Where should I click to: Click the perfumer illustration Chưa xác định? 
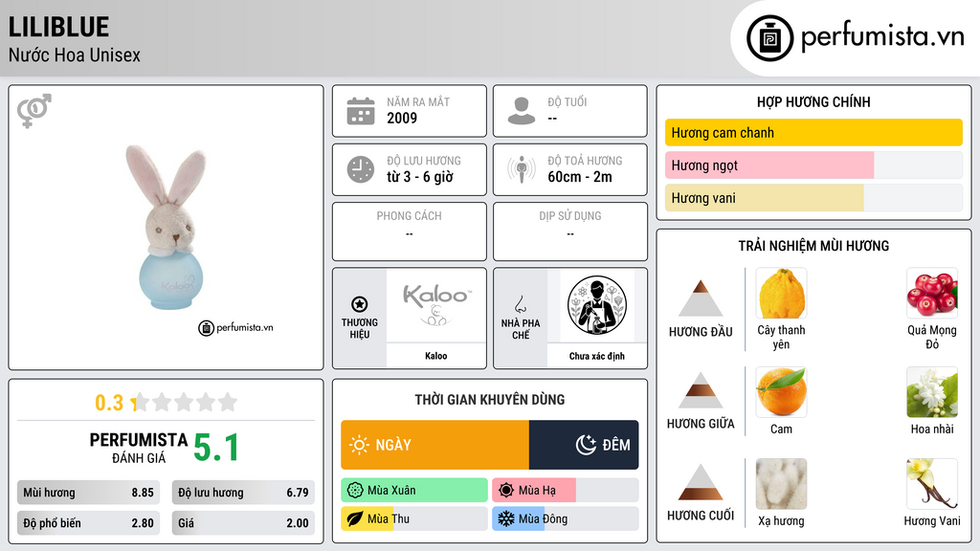point(597,305)
